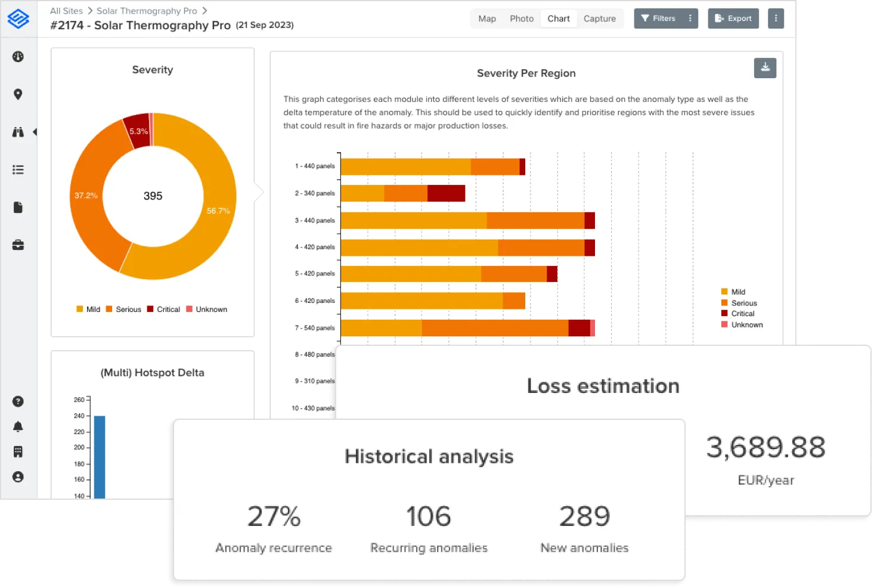Viewport: 874px width, 588px height.
Task: Open the user account icon
Action: click(x=18, y=477)
